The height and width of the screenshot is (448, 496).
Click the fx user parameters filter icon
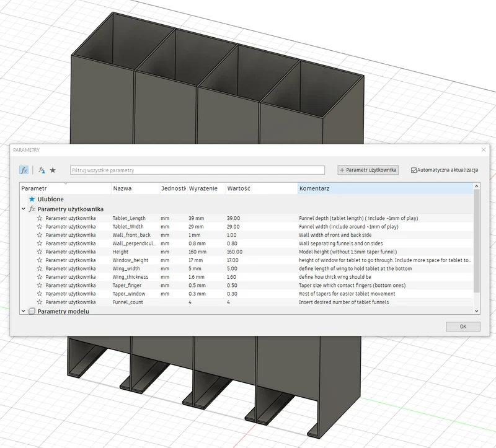click(x=42, y=170)
